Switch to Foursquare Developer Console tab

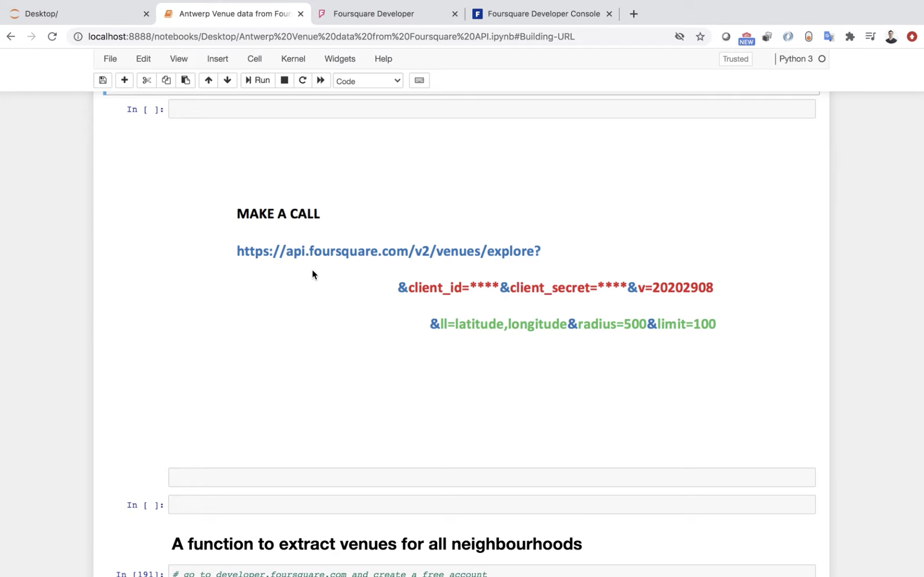point(543,14)
